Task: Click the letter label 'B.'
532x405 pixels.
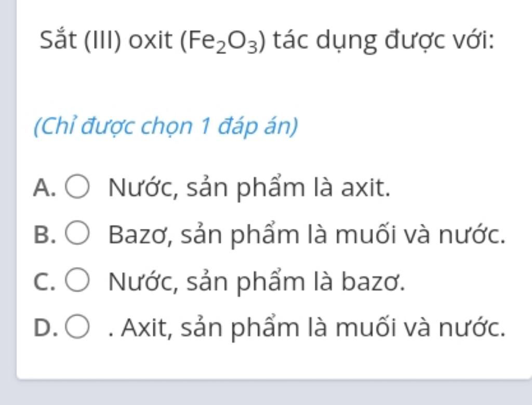Action: coord(45,234)
